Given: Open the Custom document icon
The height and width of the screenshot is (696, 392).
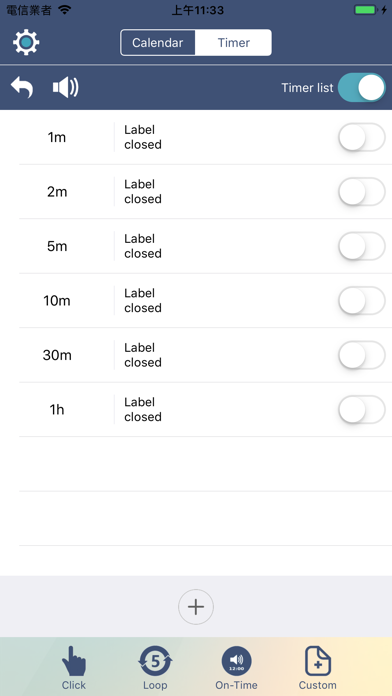Looking at the screenshot, I should [x=317, y=661].
